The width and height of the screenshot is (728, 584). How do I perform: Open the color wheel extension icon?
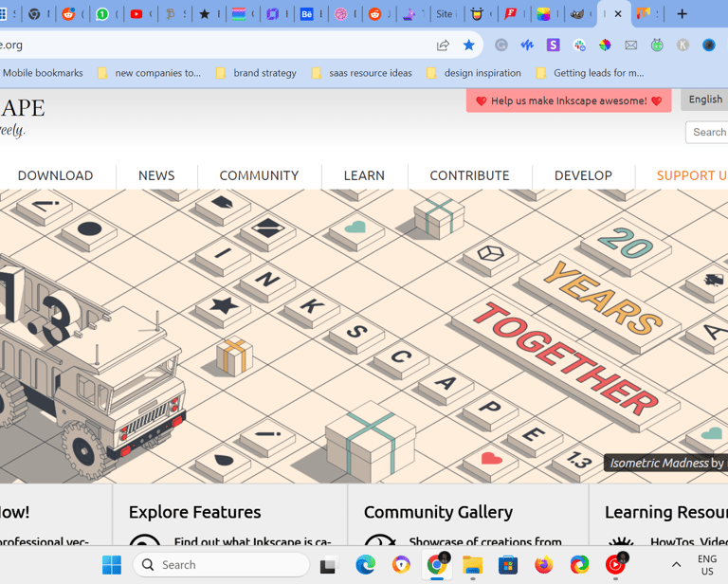(605, 45)
